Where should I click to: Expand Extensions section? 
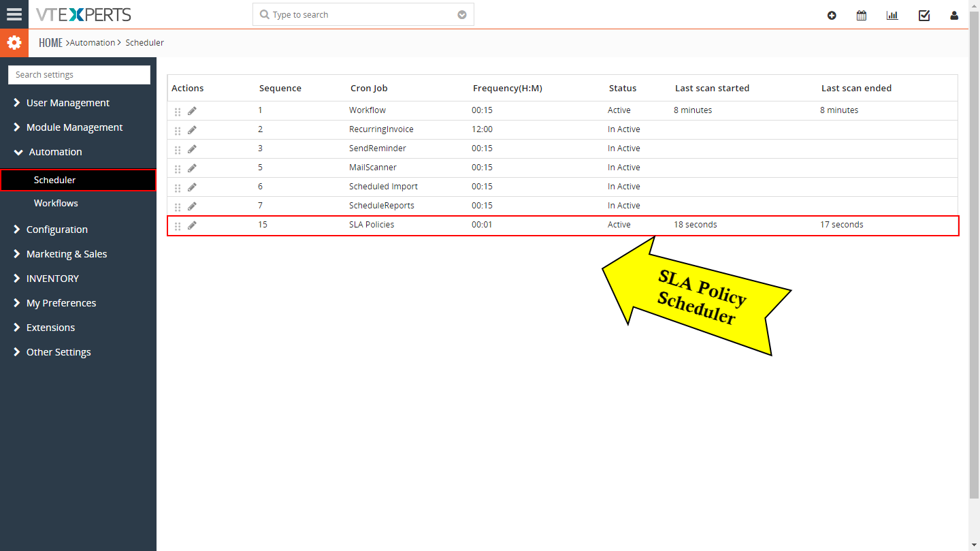[x=44, y=328]
